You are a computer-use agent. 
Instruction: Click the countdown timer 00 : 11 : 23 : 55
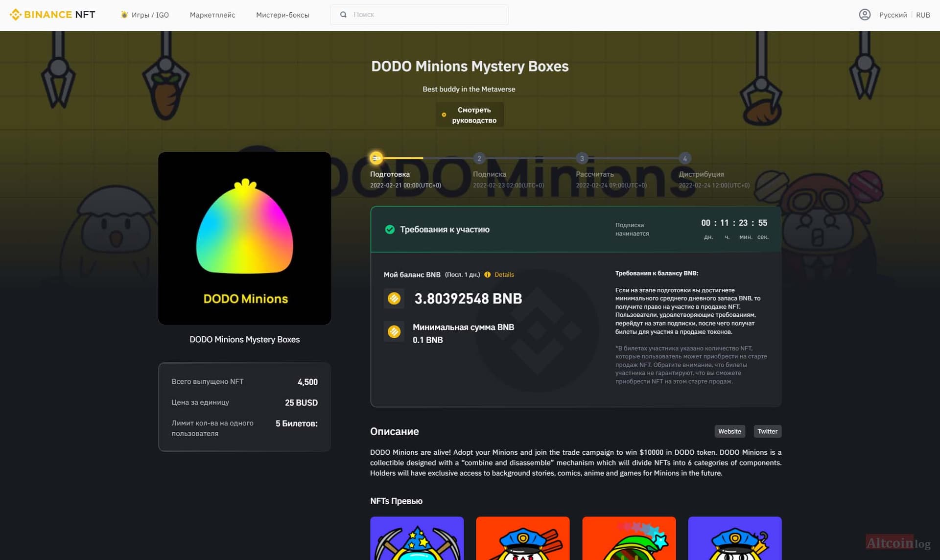click(x=734, y=223)
